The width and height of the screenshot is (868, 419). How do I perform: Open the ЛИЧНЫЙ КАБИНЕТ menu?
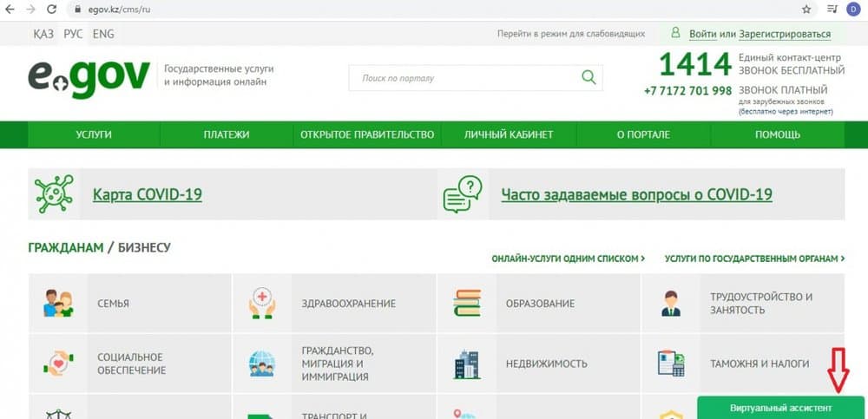[509, 134]
